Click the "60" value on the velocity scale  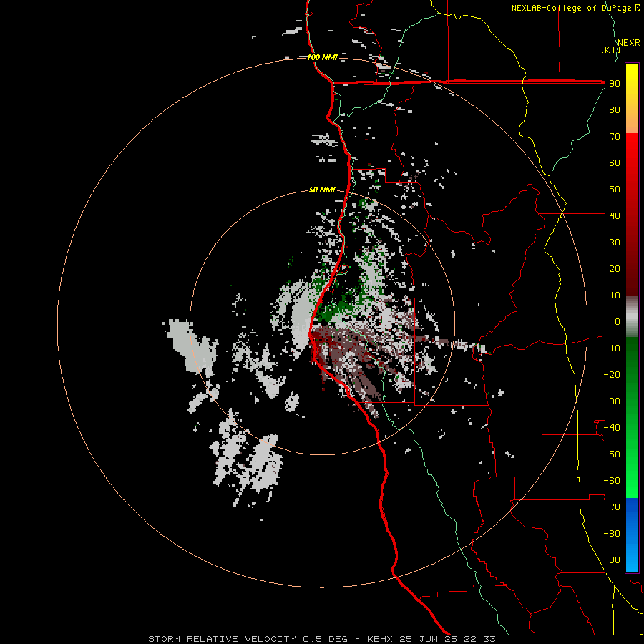click(615, 163)
